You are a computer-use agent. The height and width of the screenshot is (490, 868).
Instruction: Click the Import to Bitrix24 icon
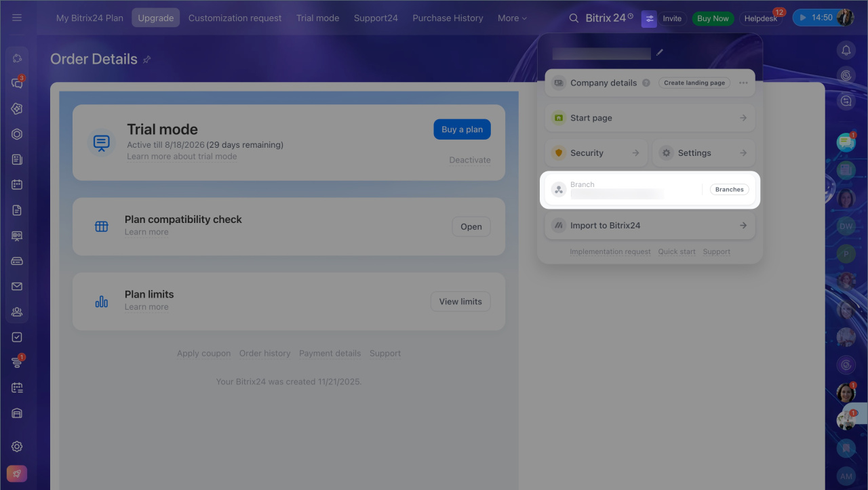559,226
